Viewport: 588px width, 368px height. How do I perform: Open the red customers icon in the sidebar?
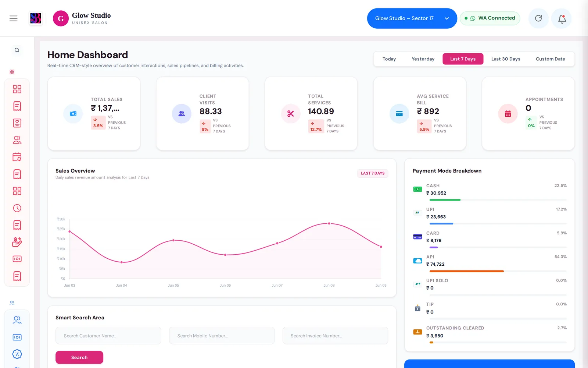(17, 140)
